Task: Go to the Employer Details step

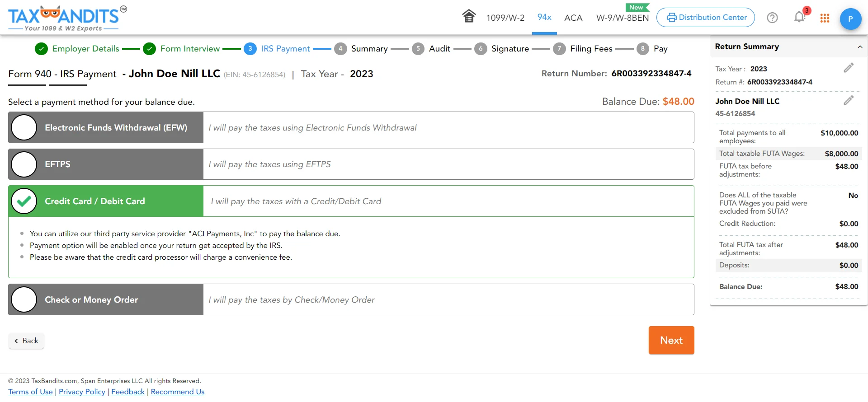Action: pos(85,49)
